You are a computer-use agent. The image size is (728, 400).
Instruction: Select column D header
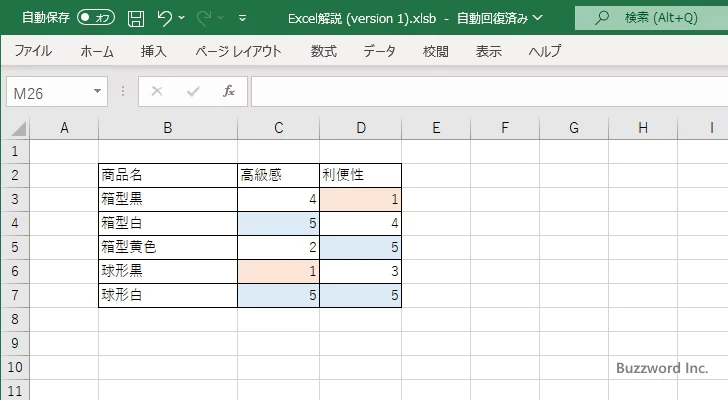[361, 128]
